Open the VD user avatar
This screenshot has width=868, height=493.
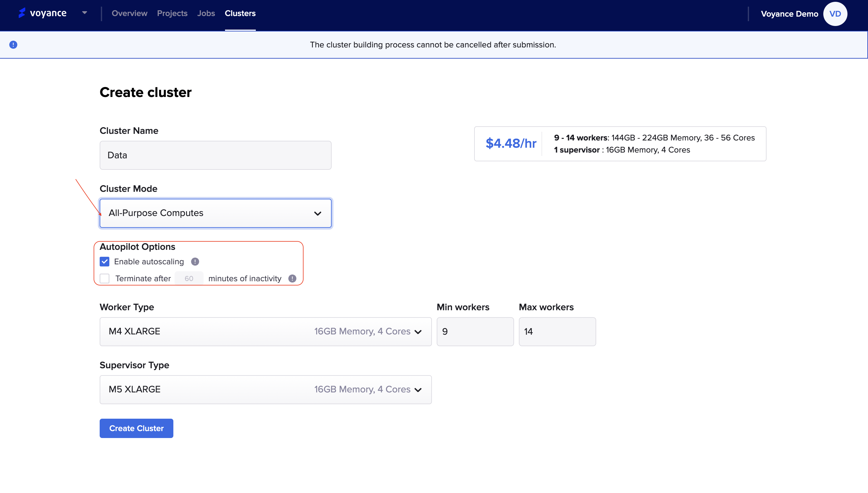pos(835,14)
